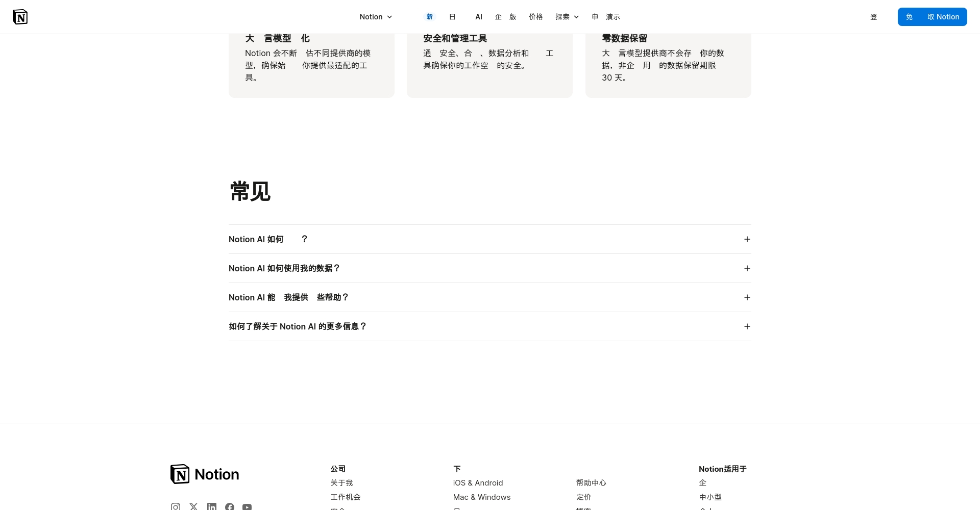
Task: Open Notion's Facebook page icon
Action: point(230,507)
